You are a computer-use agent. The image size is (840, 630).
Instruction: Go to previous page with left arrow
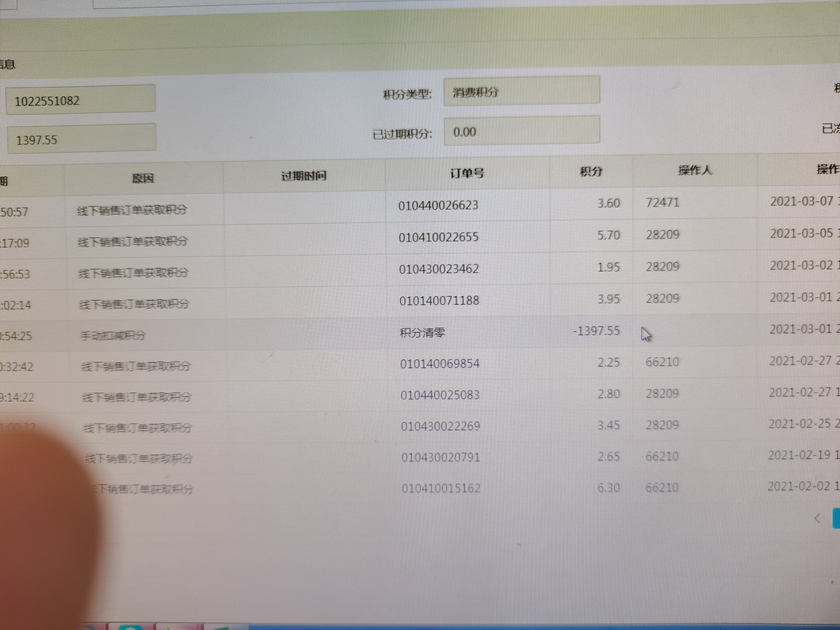[x=817, y=518]
